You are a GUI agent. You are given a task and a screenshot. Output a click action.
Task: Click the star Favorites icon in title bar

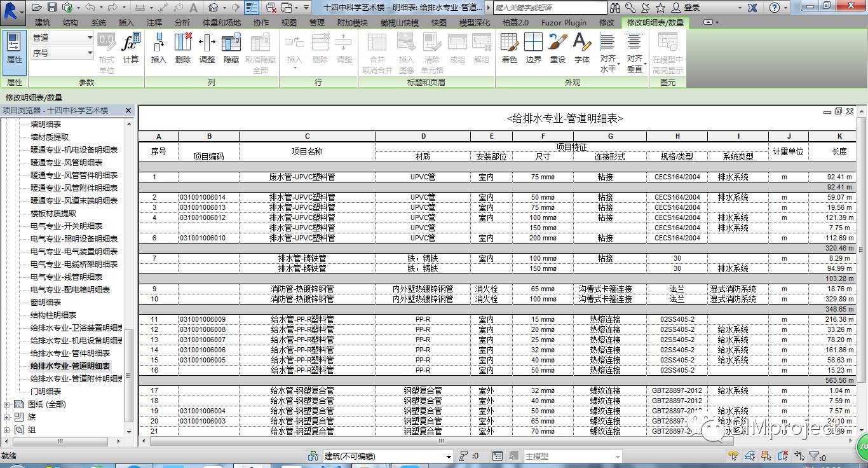[x=661, y=8]
